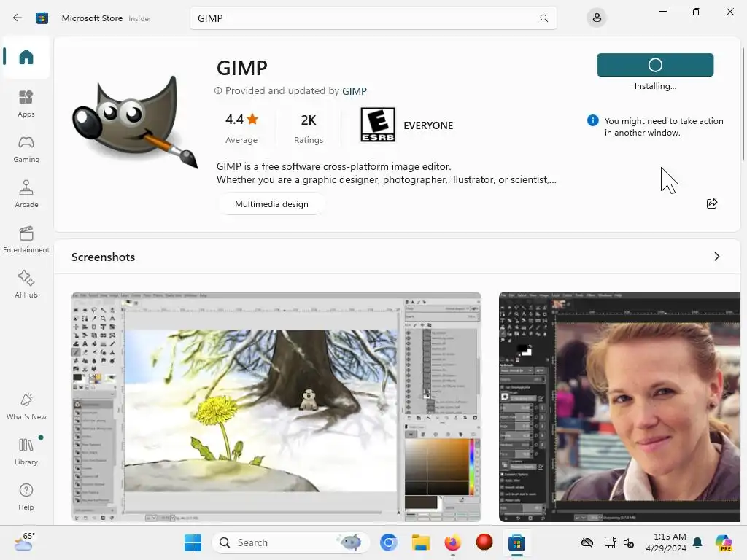747x560 pixels.
Task: Click the share icon
Action: point(712,204)
